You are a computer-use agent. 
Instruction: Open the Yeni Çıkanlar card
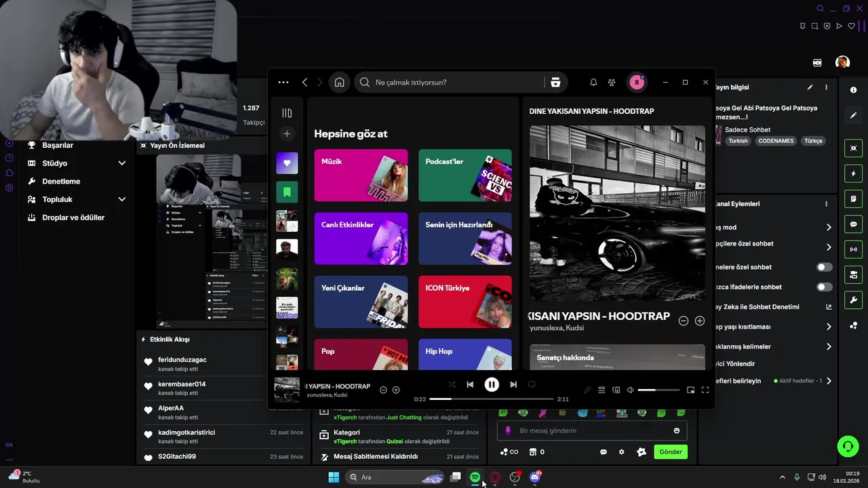coord(361,302)
